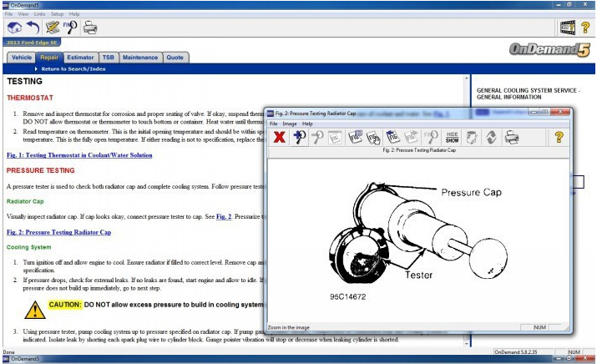Open the figure list icon in figure toolbar

coord(356,138)
